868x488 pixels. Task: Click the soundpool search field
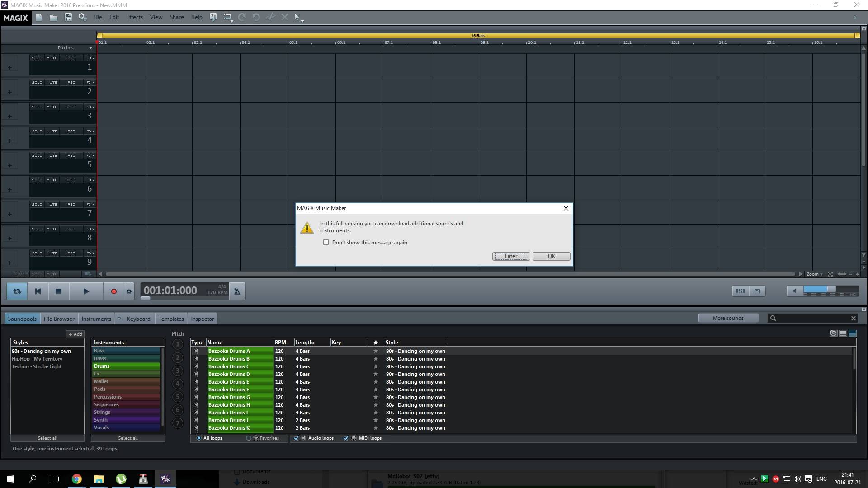point(812,319)
